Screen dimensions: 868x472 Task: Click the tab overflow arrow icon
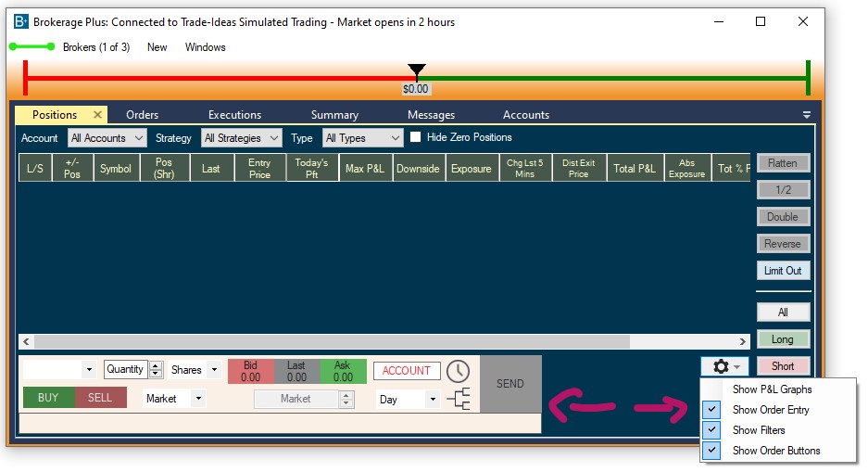pyautogui.click(x=806, y=115)
